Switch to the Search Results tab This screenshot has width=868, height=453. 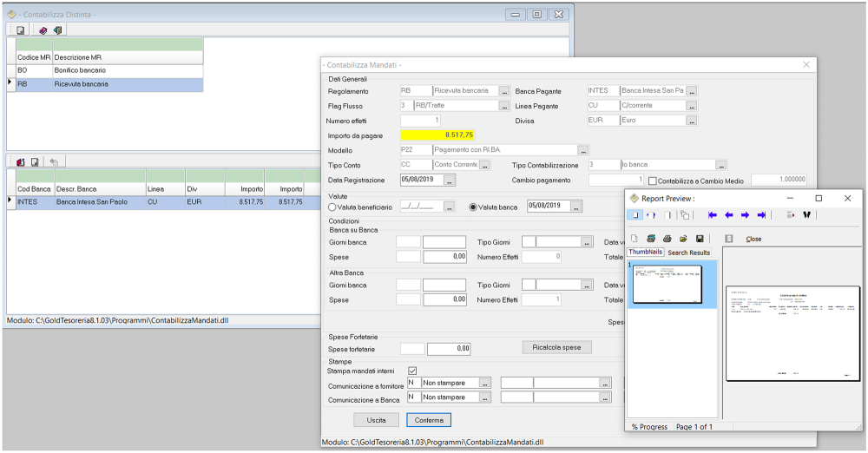click(688, 253)
